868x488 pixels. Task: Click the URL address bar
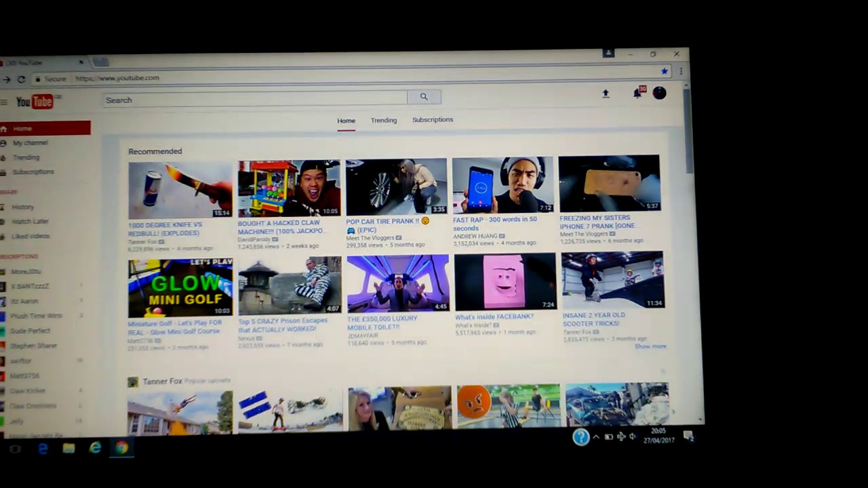coord(353,75)
